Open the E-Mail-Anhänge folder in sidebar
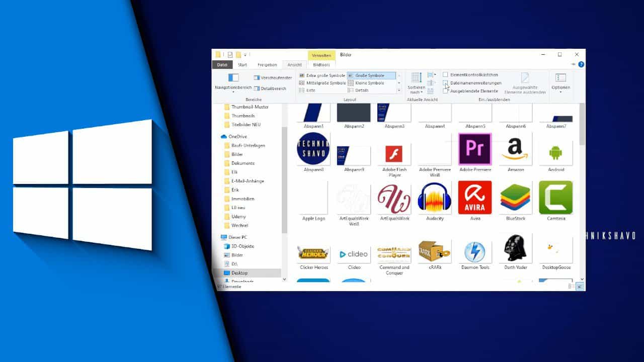 click(244, 181)
